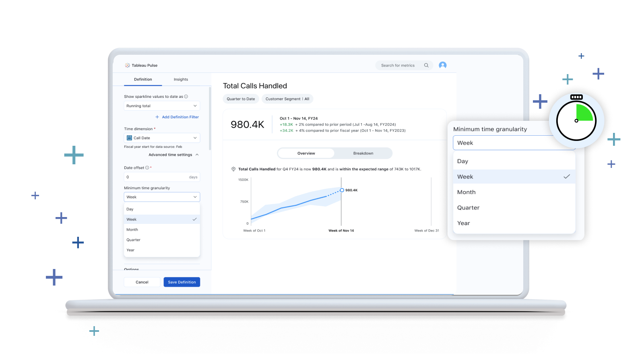The width and height of the screenshot is (644, 360).
Task: Open the user profile avatar
Action: [x=443, y=65]
